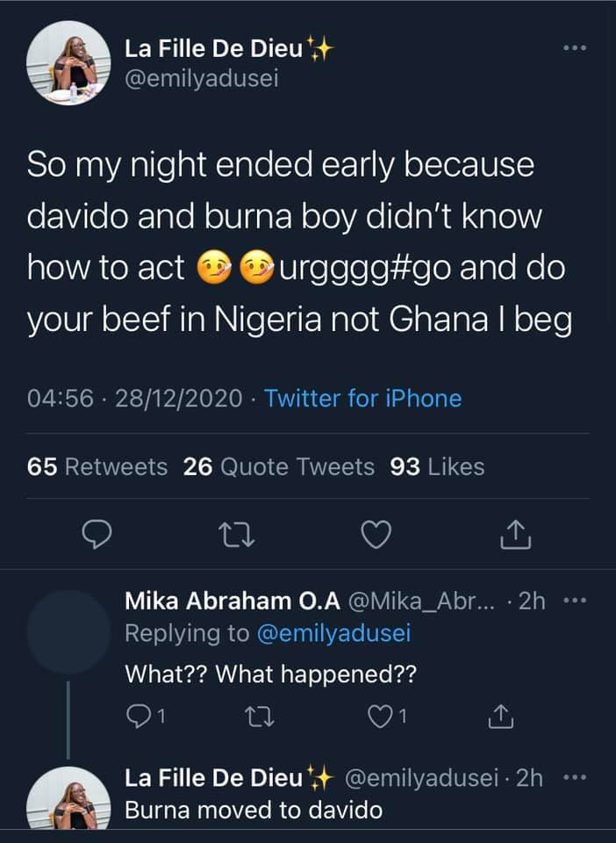Open Mika Abraham O.A profile name
This screenshot has width=616, height=843.
pyautogui.click(x=233, y=602)
